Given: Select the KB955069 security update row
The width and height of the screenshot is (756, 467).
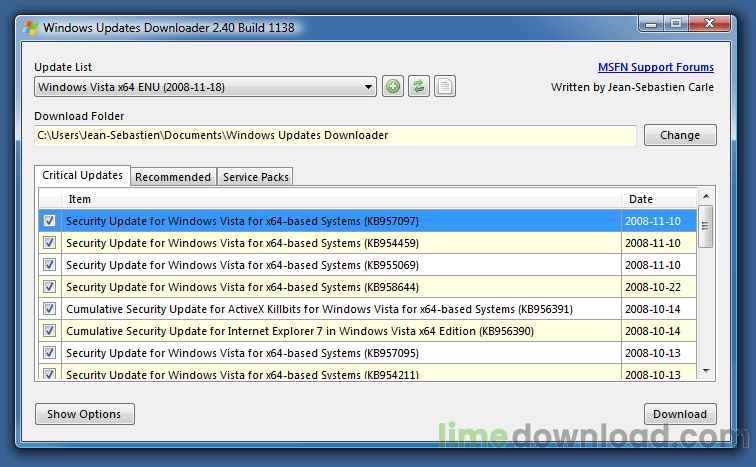Looking at the screenshot, I should (367, 265).
